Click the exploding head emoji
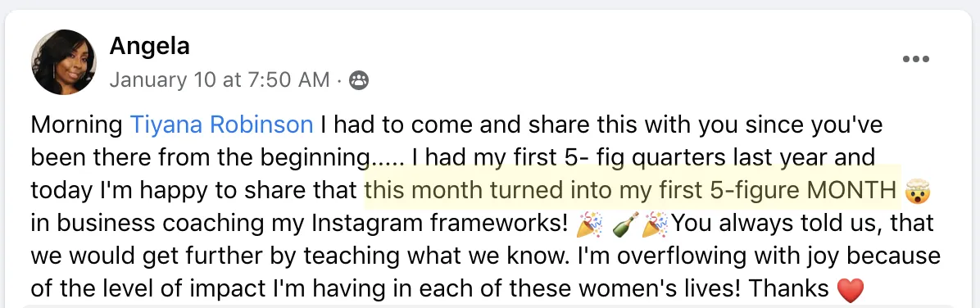 917,191
